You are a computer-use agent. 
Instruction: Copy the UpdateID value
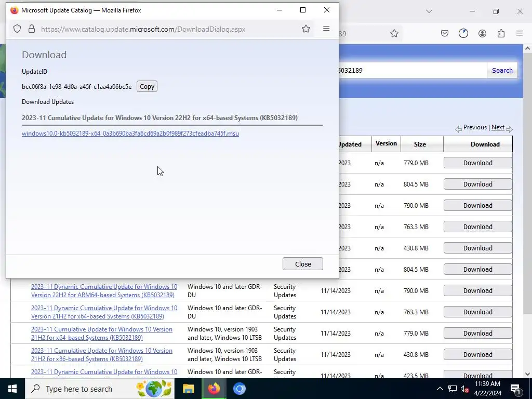(x=147, y=87)
